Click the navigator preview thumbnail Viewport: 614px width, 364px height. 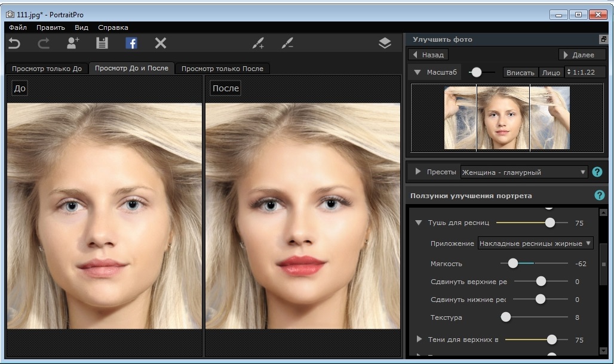[x=507, y=118]
